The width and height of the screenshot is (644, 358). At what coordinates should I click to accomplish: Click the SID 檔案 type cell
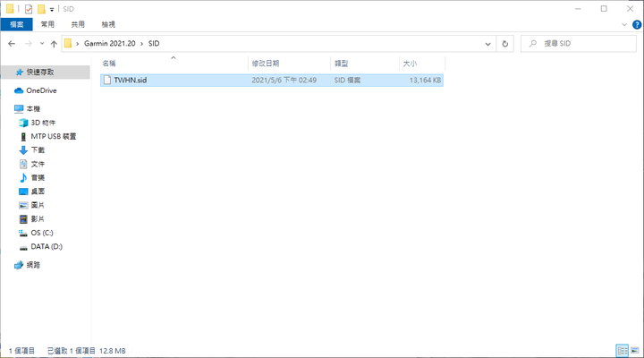347,81
